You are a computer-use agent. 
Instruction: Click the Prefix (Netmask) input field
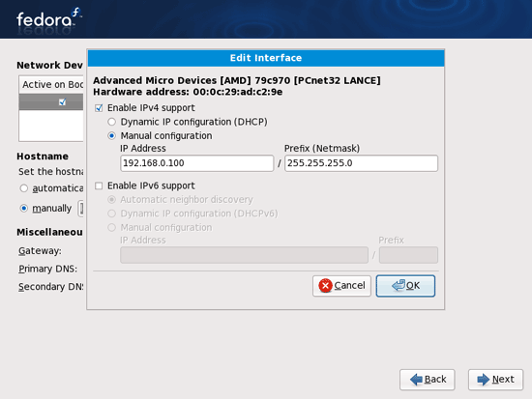(361, 163)
